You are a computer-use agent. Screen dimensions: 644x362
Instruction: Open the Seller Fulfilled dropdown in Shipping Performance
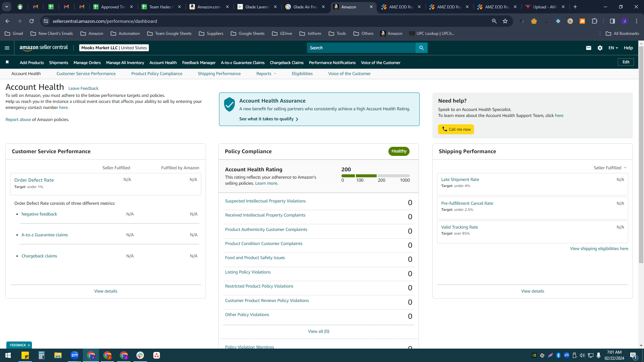pos(610,168)
